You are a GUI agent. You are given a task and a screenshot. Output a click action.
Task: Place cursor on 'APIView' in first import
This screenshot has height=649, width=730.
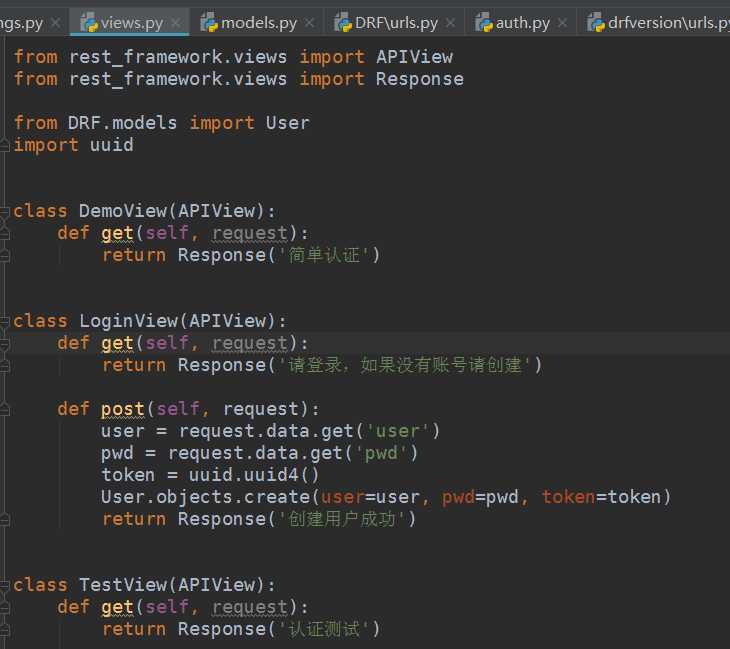pos(414,57)
